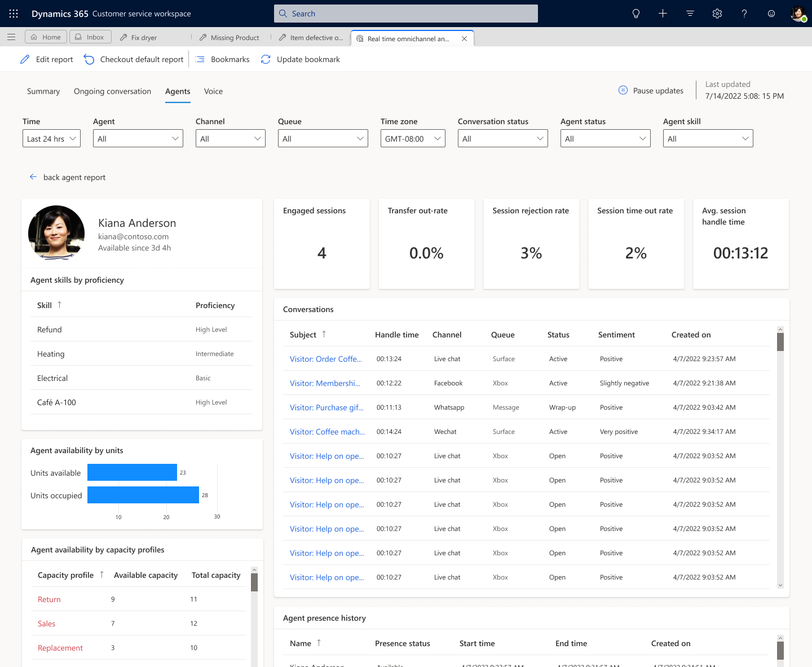The height and width of the screenshot is (667, 812).
Task: Click Conversations scrollbar down arrow
Action: point(780,585)
